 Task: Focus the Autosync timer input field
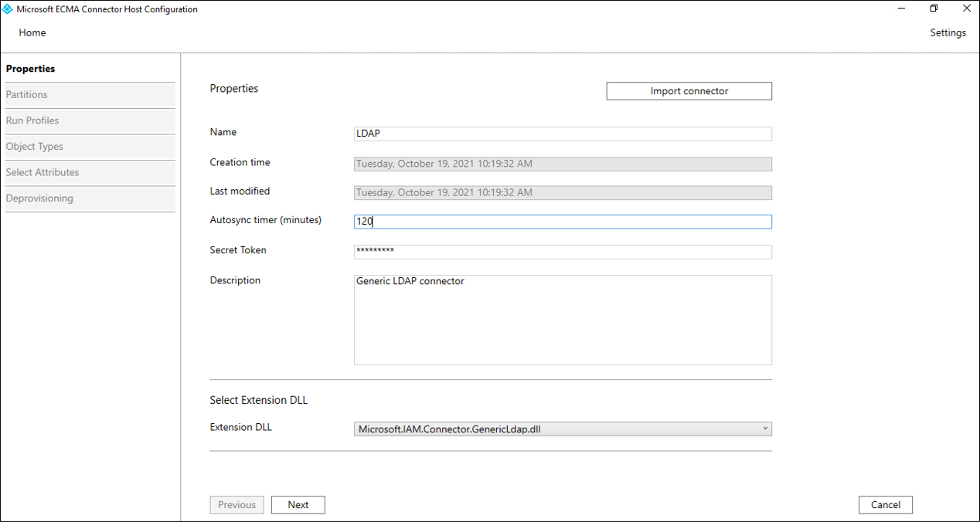click(562, 222)
